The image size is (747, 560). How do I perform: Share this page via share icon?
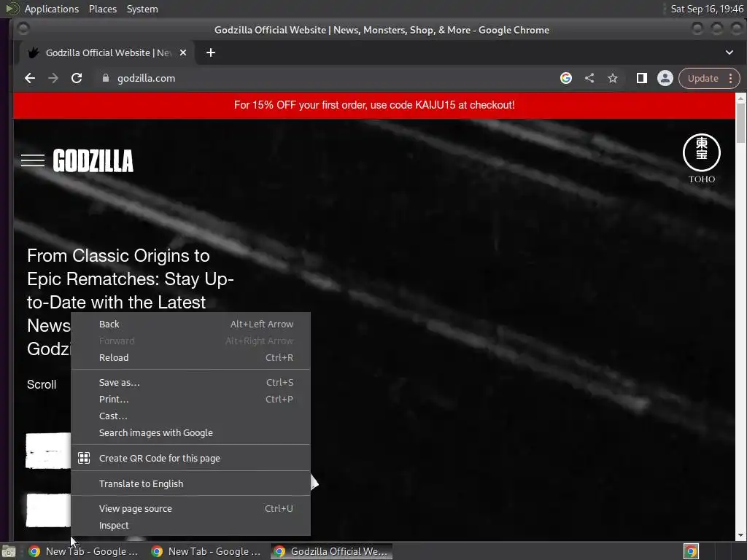(589, 78)
